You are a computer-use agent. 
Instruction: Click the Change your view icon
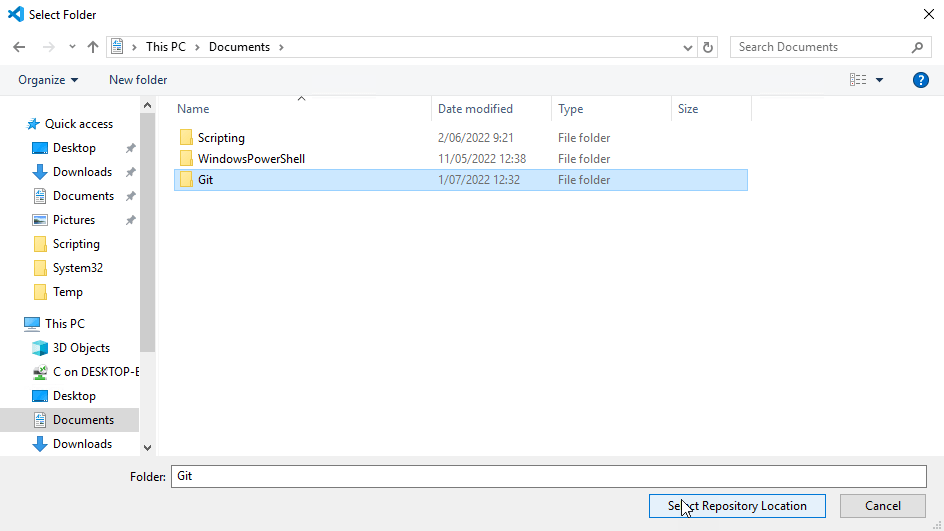click(x=858, y=80)
